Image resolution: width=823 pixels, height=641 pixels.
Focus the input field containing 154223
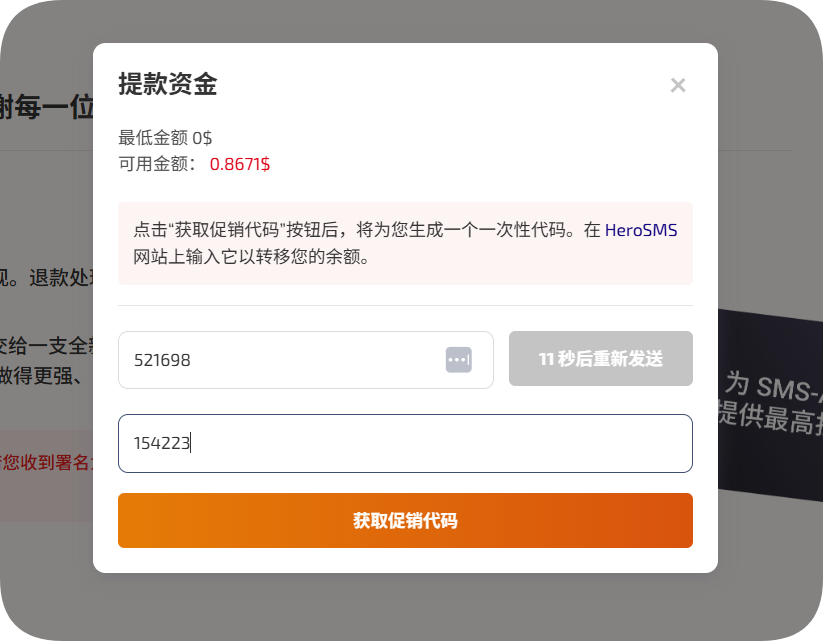(x=405, y=443)
